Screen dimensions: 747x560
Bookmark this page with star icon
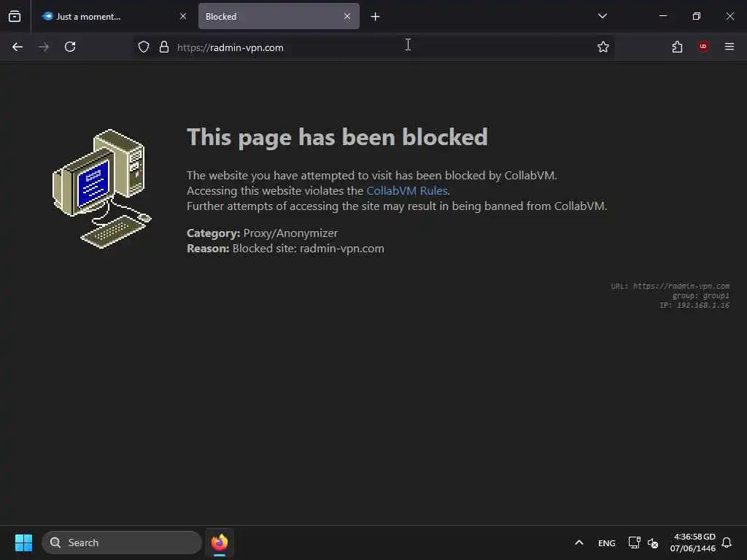(603, 47)
